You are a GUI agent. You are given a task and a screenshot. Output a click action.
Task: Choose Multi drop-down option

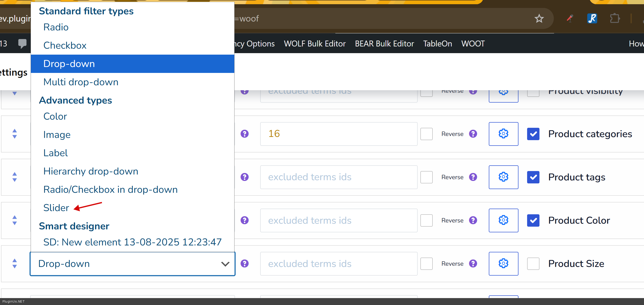pyautogui.click(x=81, y=82)
